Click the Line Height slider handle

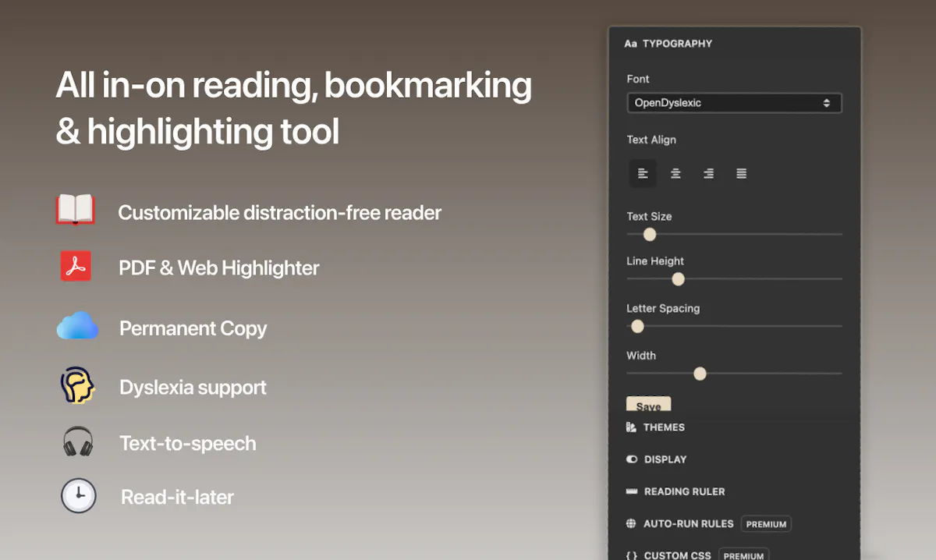pos(678,278)
